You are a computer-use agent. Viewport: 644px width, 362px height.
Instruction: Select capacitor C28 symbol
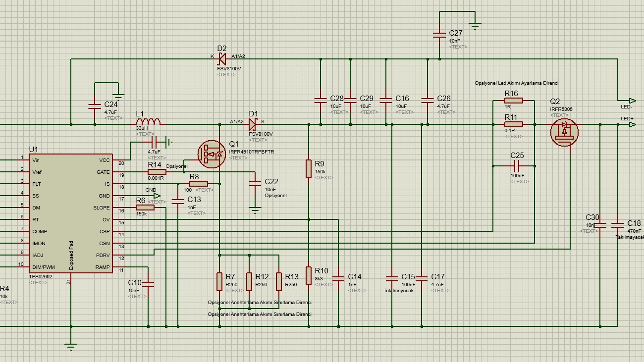pyautogui.click(x=321, y=101)
